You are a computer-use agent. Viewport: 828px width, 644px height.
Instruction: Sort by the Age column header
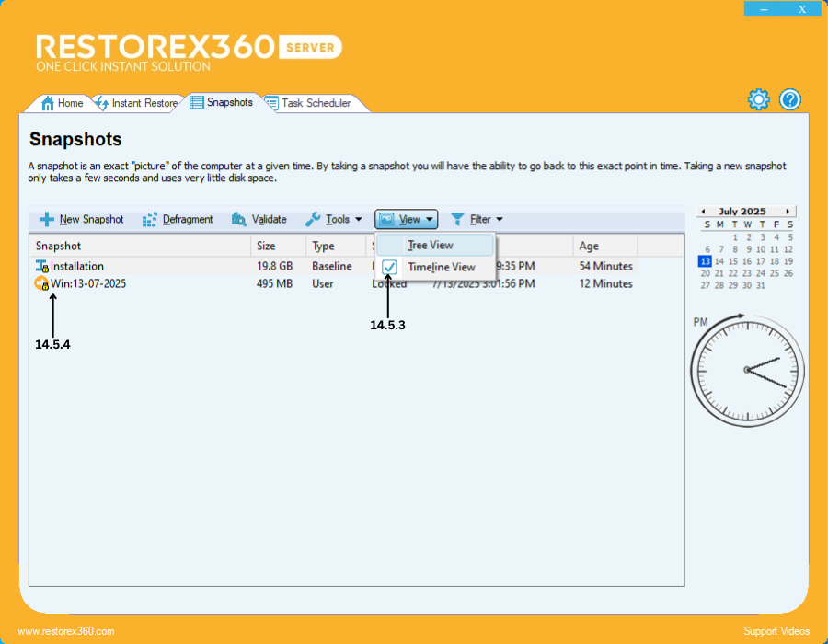pos(605,246)
